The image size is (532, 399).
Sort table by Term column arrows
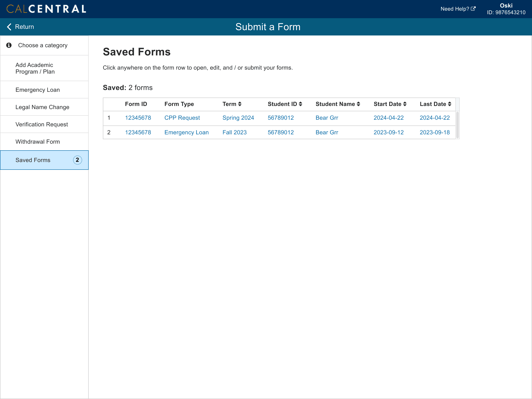point(240,104)
